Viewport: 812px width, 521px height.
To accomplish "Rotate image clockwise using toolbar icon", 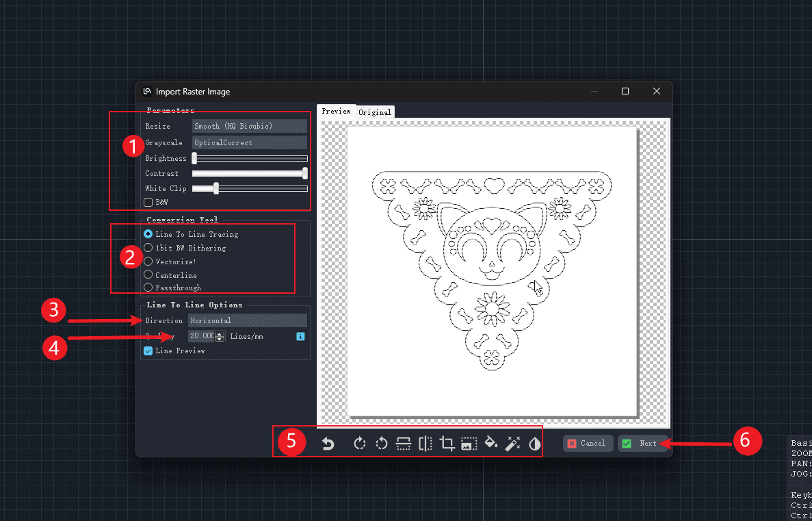I will pyautogui.click(x=360, y=444).
